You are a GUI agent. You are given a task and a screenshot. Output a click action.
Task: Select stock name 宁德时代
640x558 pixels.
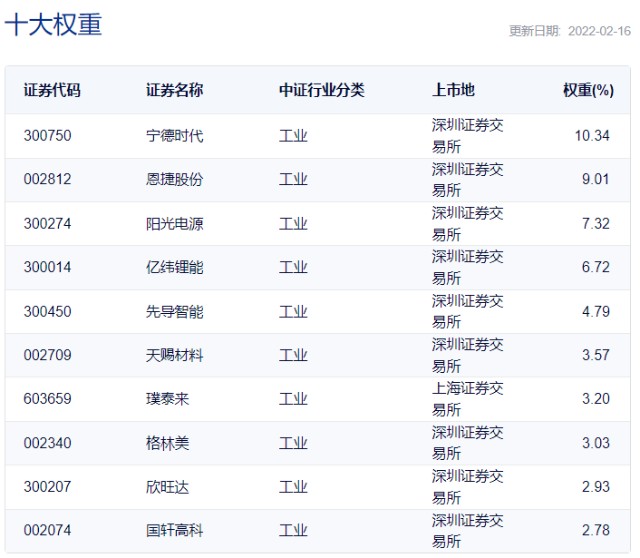(x=175, y=136)
